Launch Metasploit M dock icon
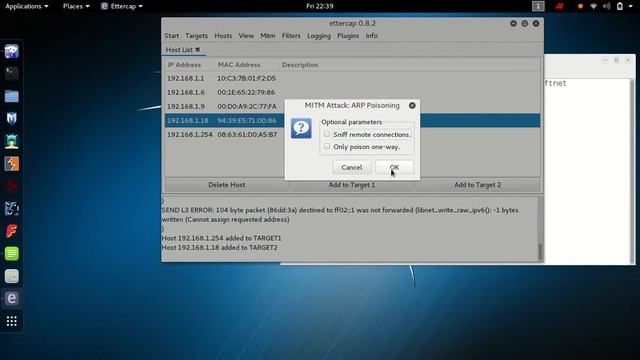Image resolution: width=640 pixels, height=360 pixels. click(11, 119)
